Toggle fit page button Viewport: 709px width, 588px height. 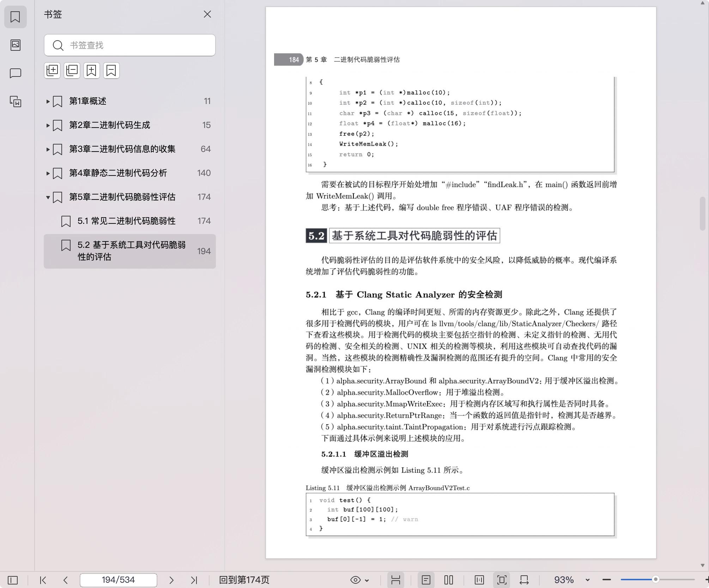(x=502, y=580)
